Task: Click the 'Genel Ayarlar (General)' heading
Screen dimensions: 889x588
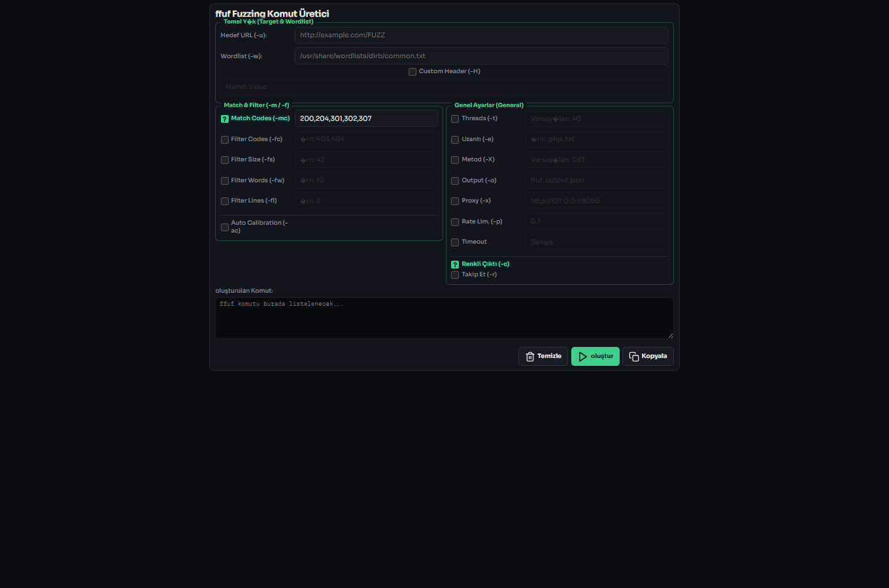Action: point(489,105)
